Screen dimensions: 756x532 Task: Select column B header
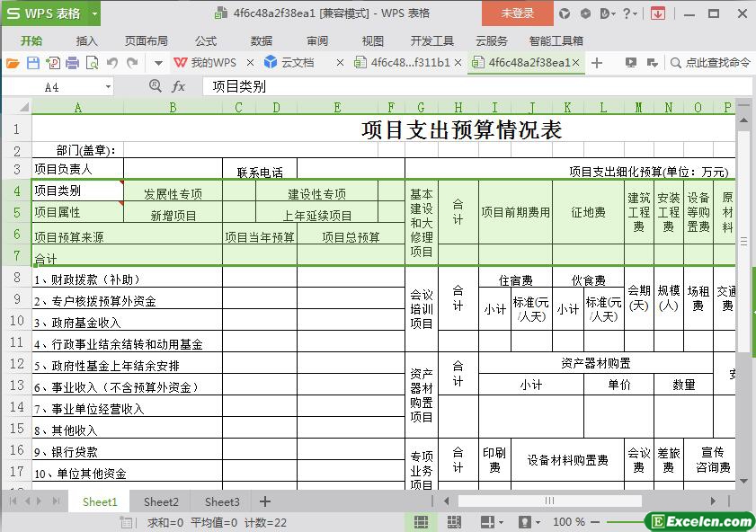[173, 108]
